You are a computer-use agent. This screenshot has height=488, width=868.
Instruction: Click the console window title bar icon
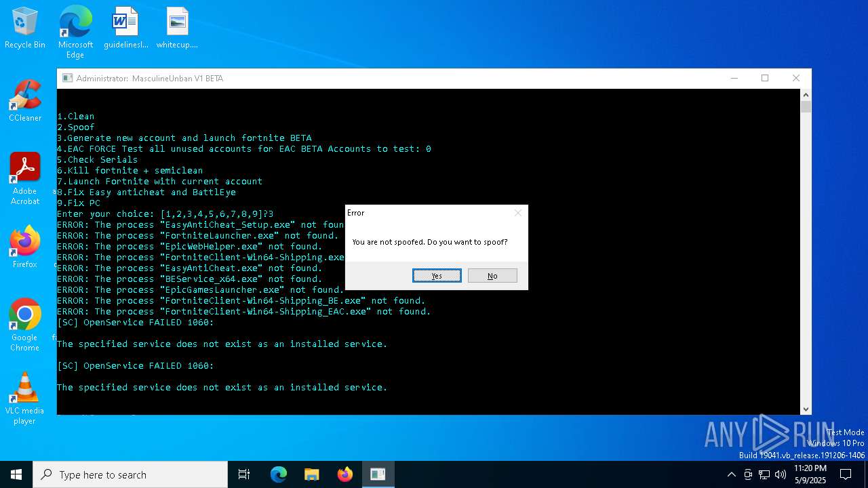pyautogui.click(x=67, y=78)
